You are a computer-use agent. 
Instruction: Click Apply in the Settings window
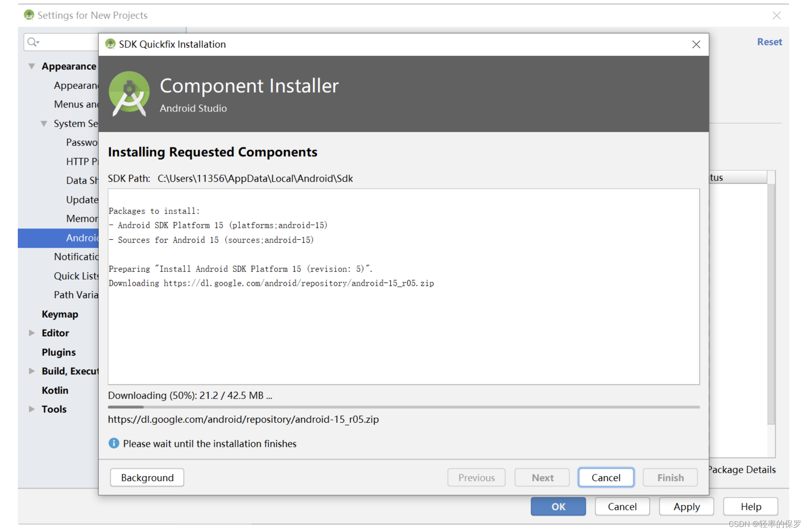click(687, 507)
